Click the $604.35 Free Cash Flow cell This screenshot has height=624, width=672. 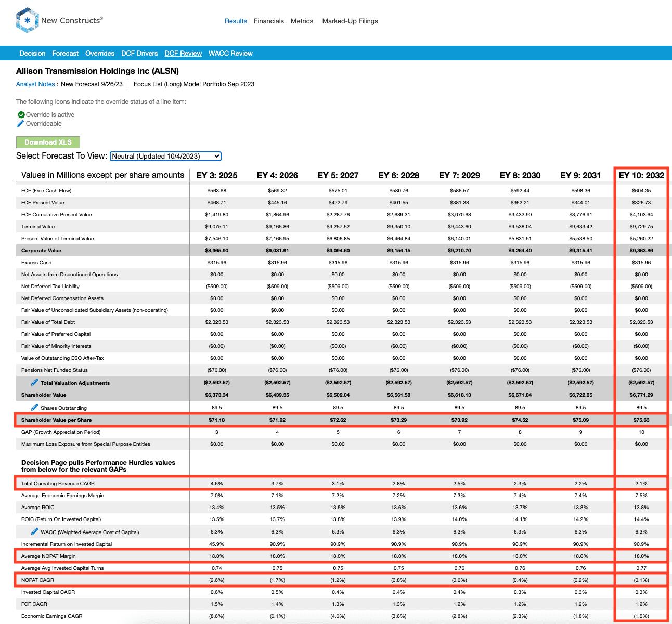[641, 191]
